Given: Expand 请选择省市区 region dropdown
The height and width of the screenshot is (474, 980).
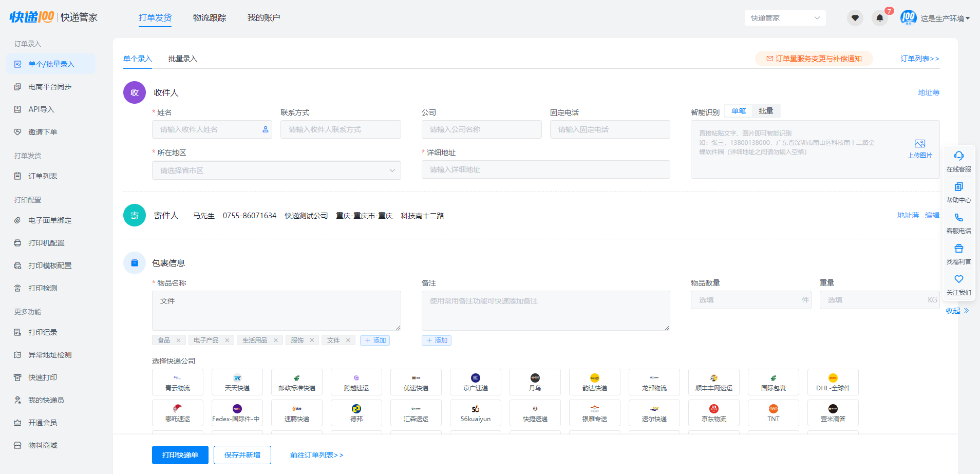Looking at the screenshot, I should (x=276, y=170).
